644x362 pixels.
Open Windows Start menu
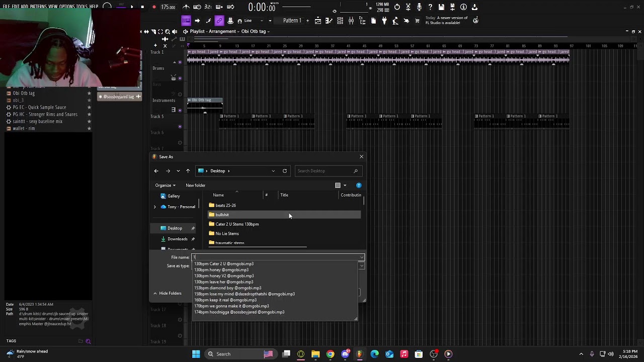(196, 354)
